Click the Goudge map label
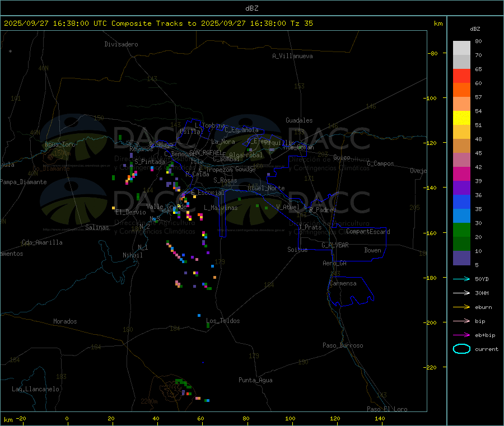504x426 pixels. 245,169
